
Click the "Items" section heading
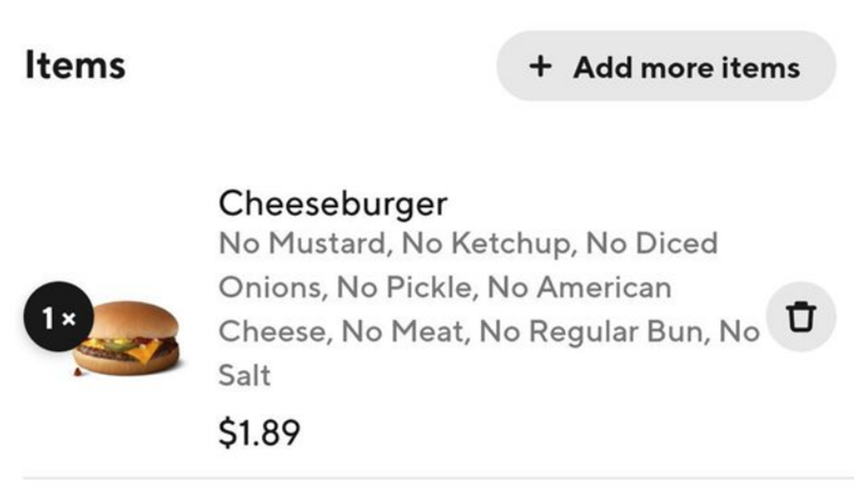point(75,66)
